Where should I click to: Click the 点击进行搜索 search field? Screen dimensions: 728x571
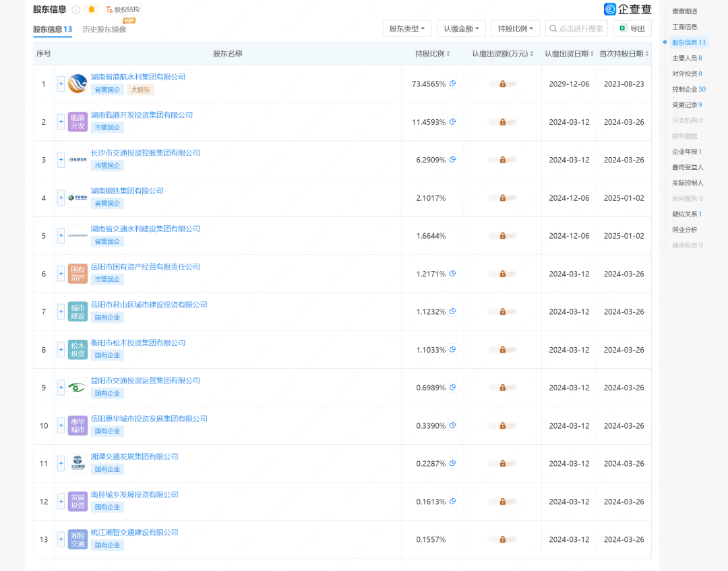[576, 29]
